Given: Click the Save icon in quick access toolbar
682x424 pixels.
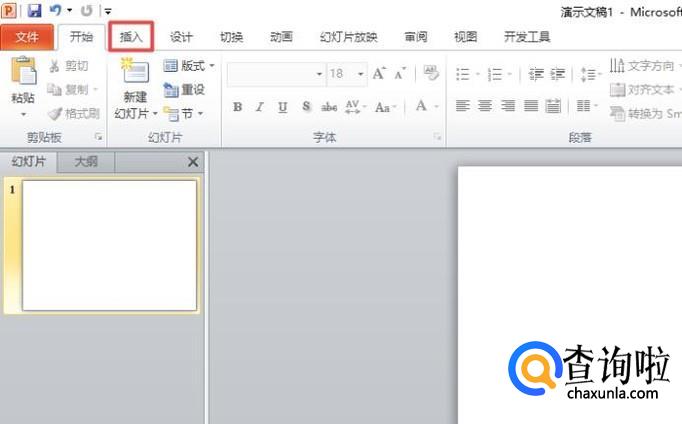Looking at the screenshot, I should pyautogui.click(x=34, y=10).
